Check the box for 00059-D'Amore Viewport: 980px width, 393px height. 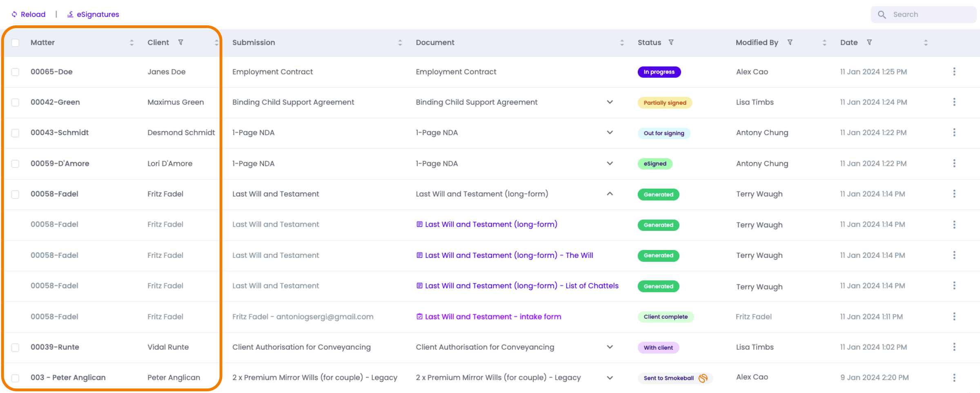coord(16,164)
